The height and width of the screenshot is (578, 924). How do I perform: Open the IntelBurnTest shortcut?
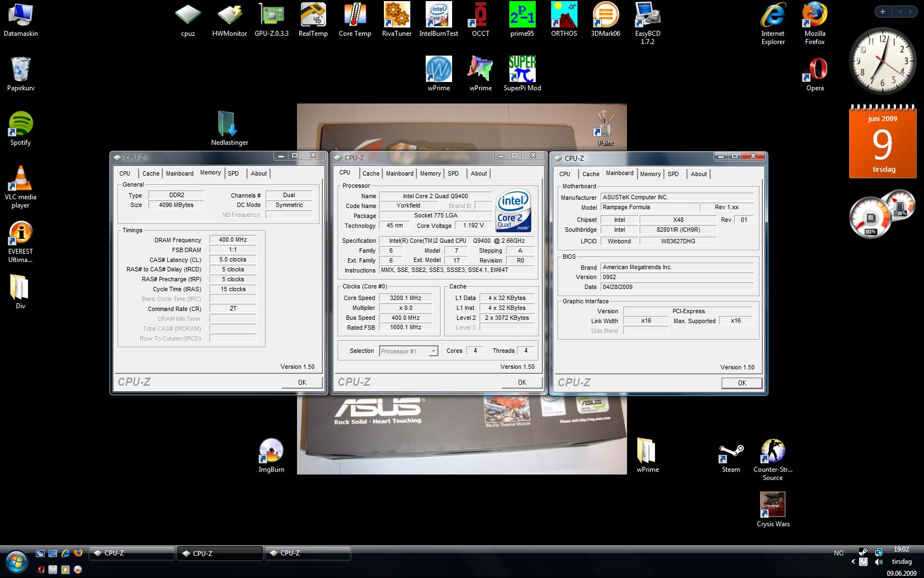point(439,20)
